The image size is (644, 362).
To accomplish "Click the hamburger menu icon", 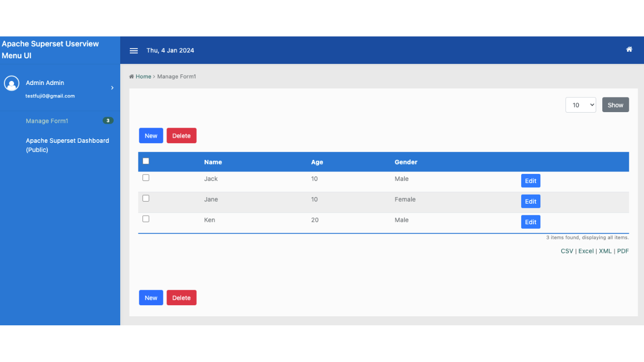I will (x=134, y=51).
